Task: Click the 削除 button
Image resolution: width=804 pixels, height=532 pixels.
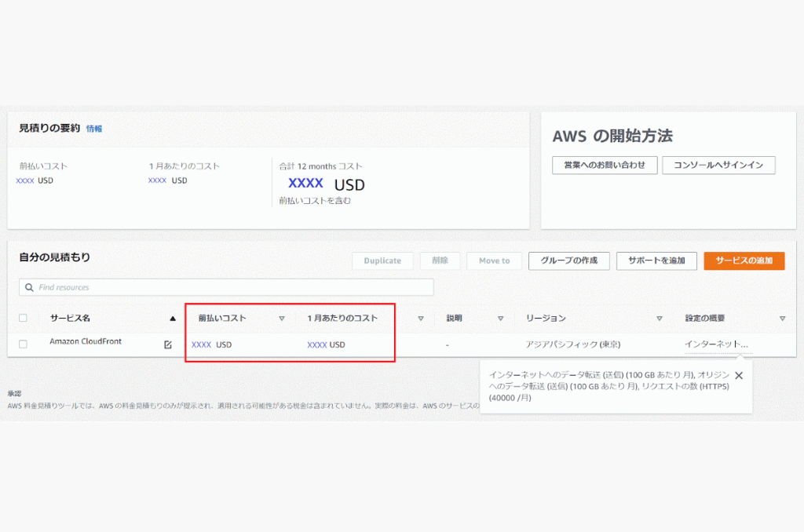Action: click(x=440, y=261)
